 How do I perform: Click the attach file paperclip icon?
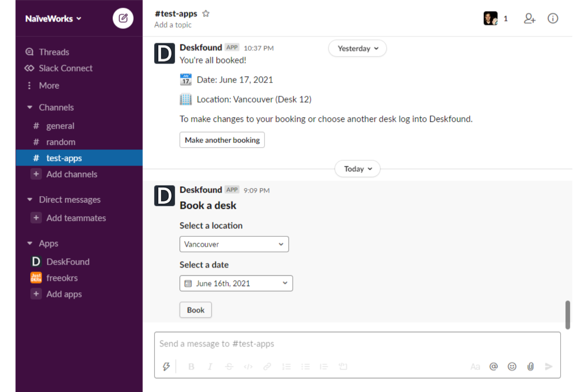click(x=530, y=367)
